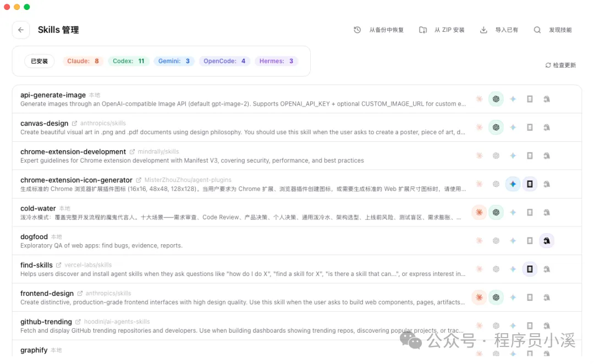Disable Codex for canvas-design skill

pos(496,128)
